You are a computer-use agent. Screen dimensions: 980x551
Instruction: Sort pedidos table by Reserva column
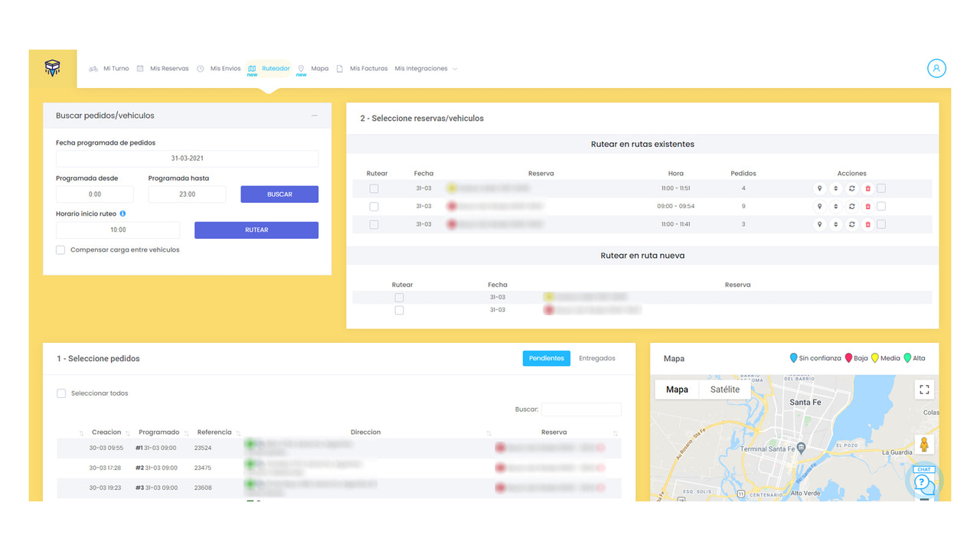coord(554,432)
